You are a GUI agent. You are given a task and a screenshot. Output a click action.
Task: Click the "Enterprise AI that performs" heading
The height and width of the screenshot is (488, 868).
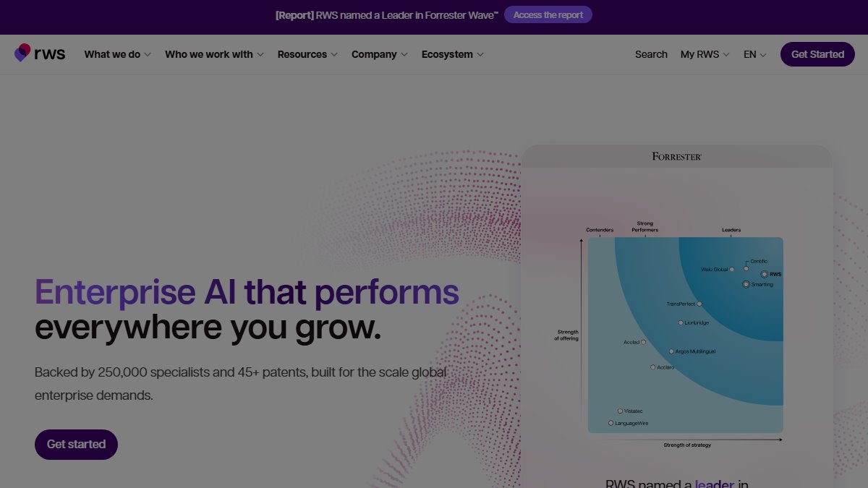point(247,292)
